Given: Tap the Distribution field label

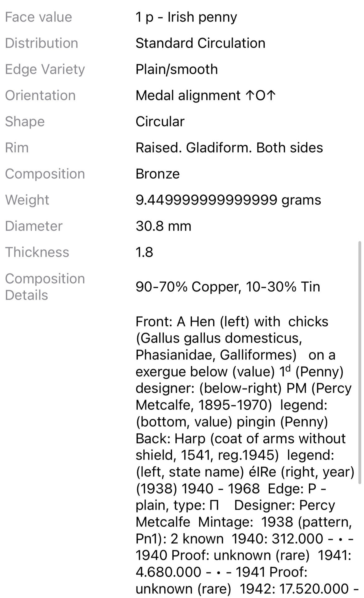Looking at the screenshot, I should point(41,43).
